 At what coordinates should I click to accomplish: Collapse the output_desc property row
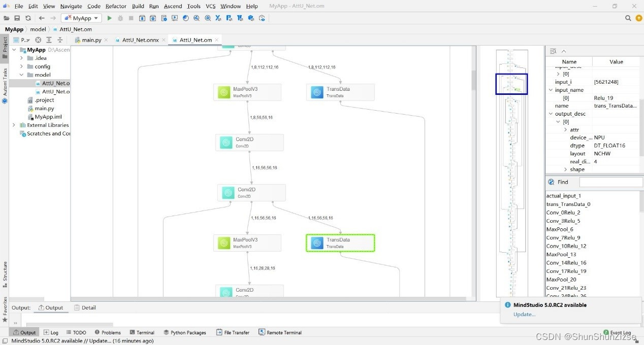551,114
